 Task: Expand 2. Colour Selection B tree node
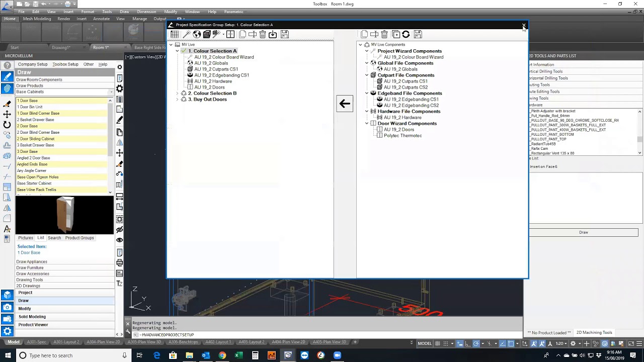(x=178, y=93)
